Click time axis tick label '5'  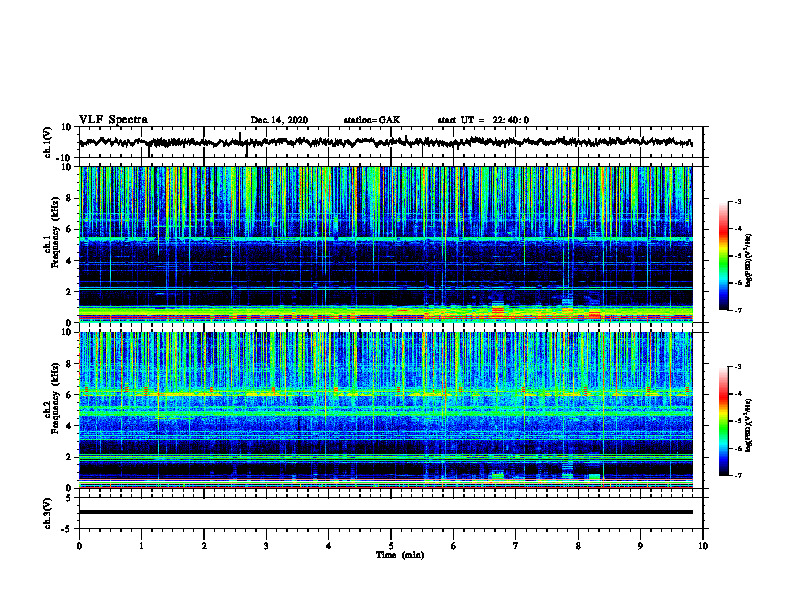pos(391,546)
